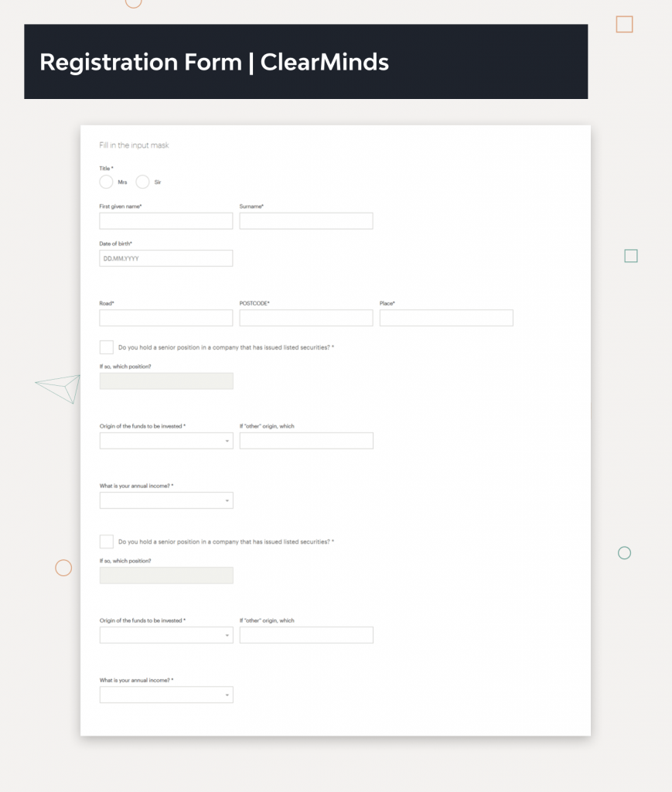The image size is (672, 792).
Task: Click the orange square outline icon
Action: (624, 25)
